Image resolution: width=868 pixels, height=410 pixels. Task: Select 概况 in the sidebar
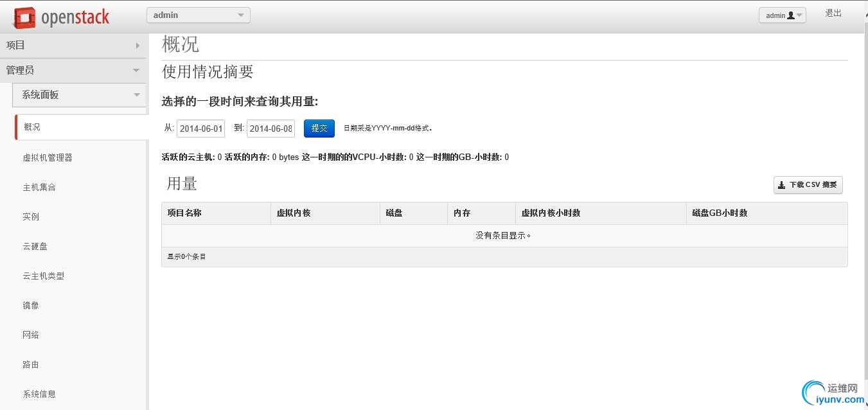[x=82, y=127]
